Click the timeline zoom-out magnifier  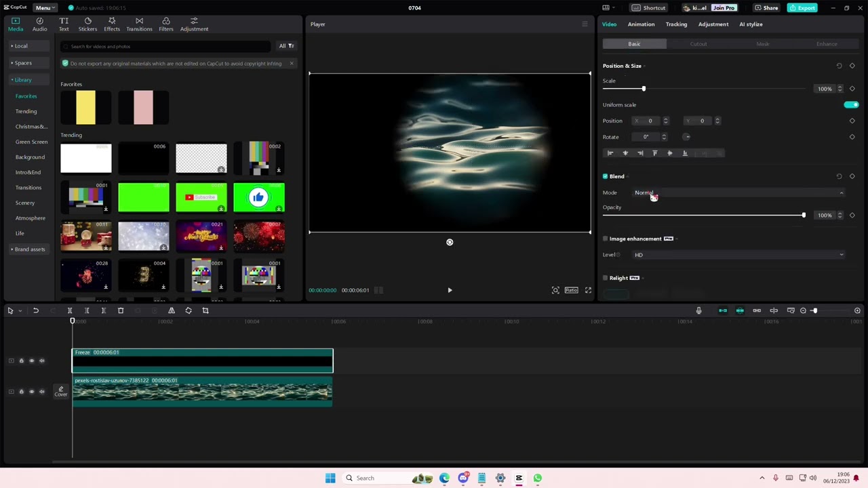tap(803, 310)
